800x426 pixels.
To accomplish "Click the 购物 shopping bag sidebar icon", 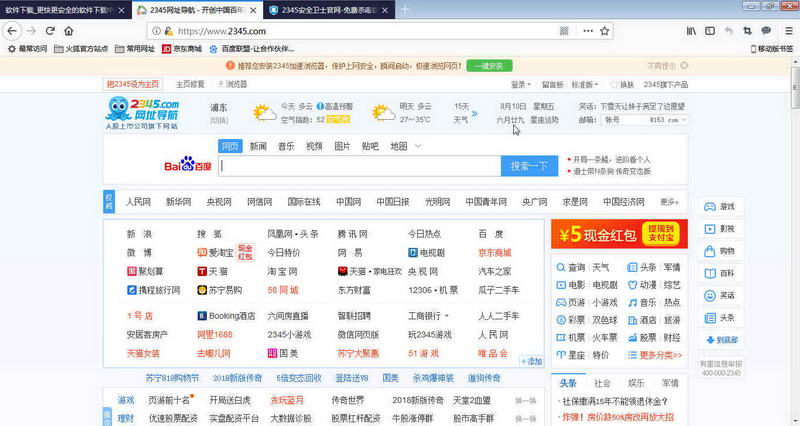I will click(718, 250).
